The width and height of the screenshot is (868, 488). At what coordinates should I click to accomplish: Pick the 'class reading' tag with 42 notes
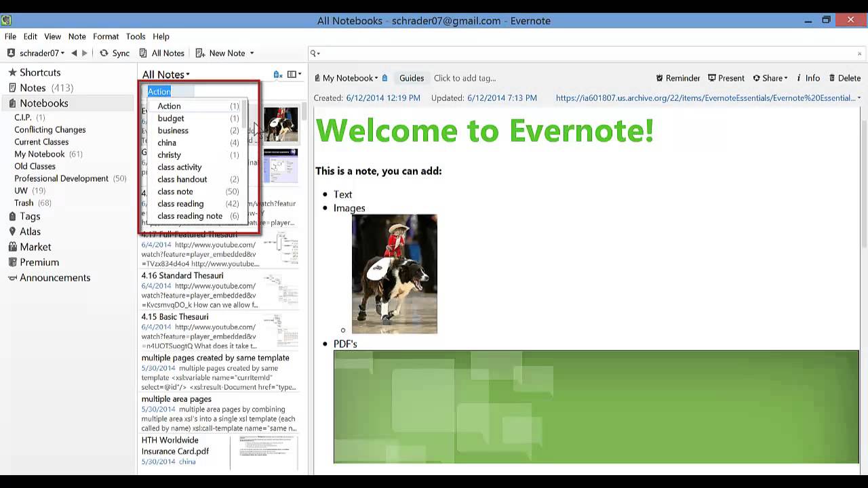(194, 203)
